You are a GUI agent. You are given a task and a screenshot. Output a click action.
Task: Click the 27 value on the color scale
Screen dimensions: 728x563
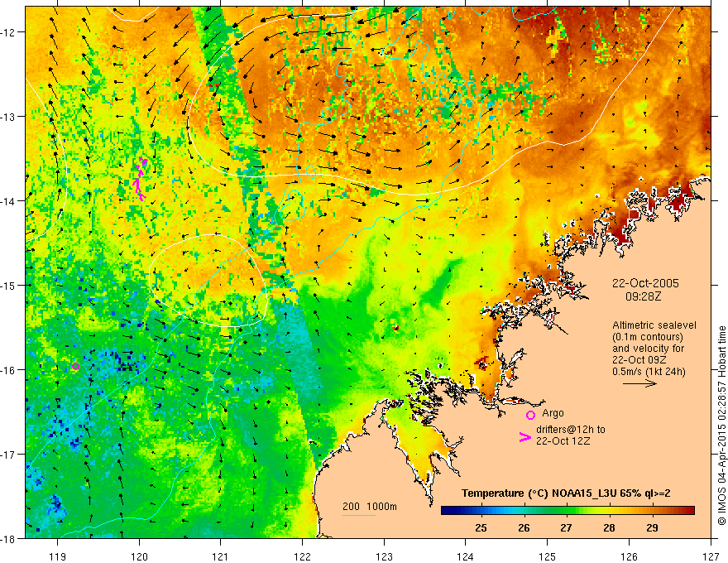[566, 527]
